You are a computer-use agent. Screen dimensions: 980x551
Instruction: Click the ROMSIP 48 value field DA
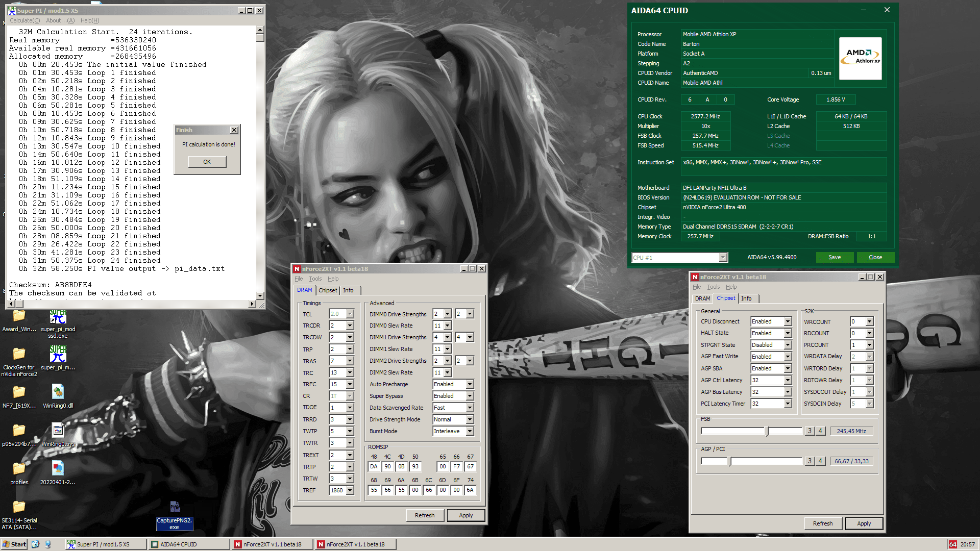(x=374, y=466)
